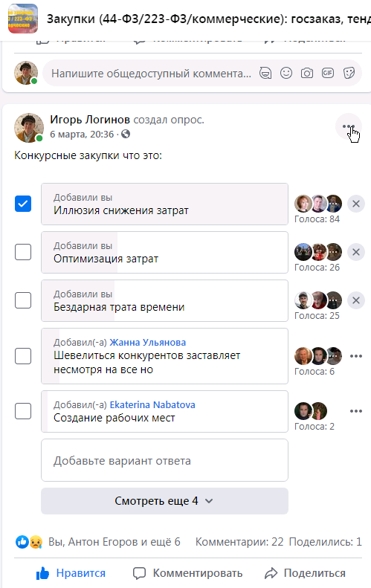Click the 'Поделиться' share button
371x588 pixels.
tap(305, 573)
